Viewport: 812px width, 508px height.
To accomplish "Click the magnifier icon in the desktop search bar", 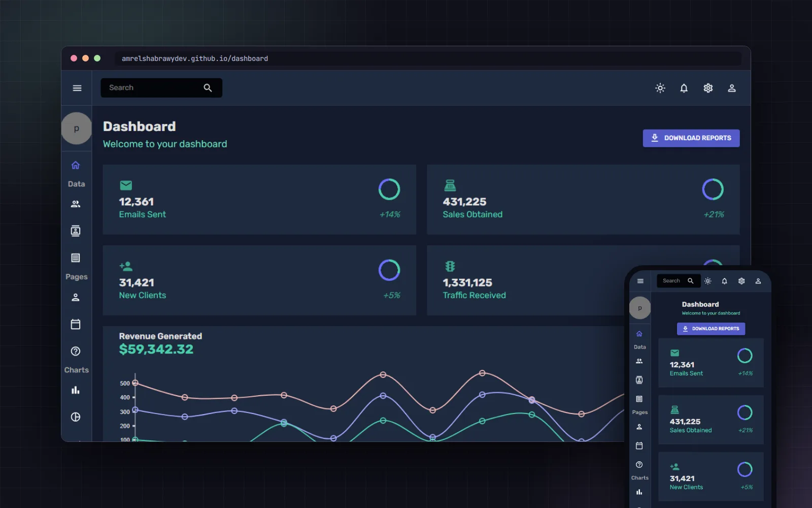I will (x=208, y=88).
